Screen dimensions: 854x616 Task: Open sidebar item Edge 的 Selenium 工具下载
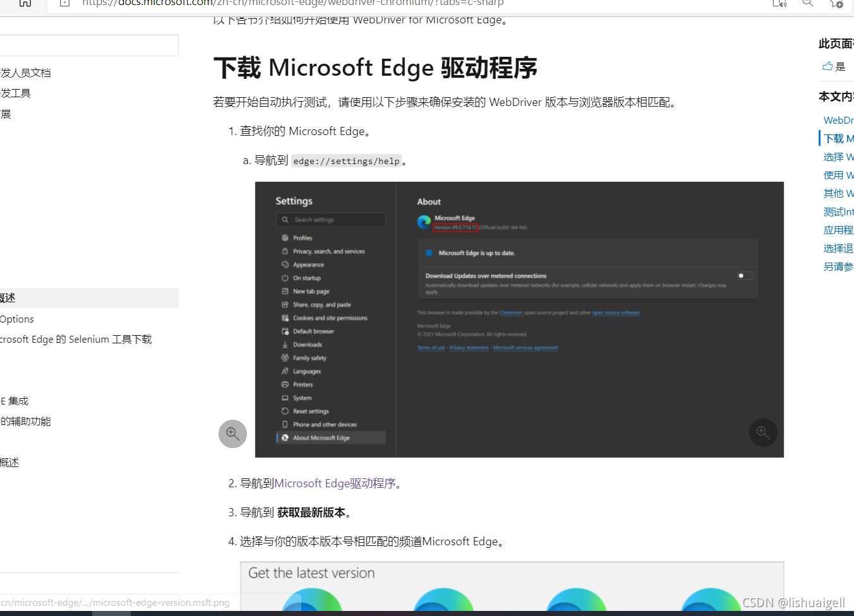click(x=76, y=340)
